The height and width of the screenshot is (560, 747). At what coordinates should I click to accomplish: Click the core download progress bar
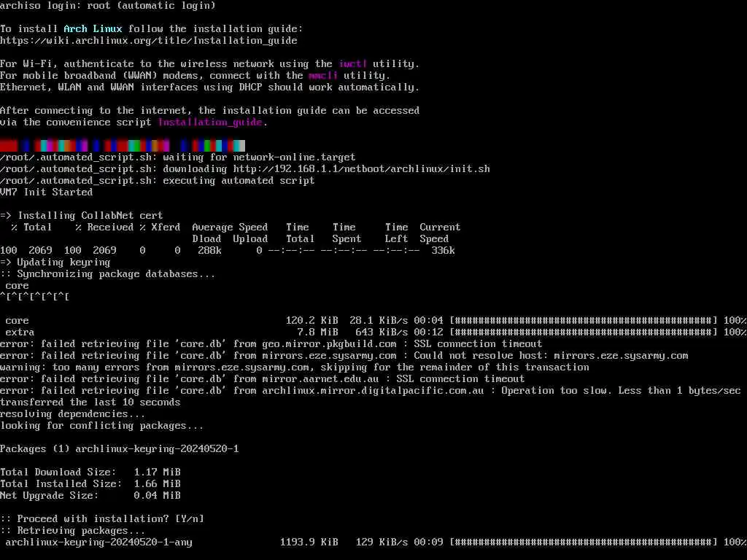584,321
